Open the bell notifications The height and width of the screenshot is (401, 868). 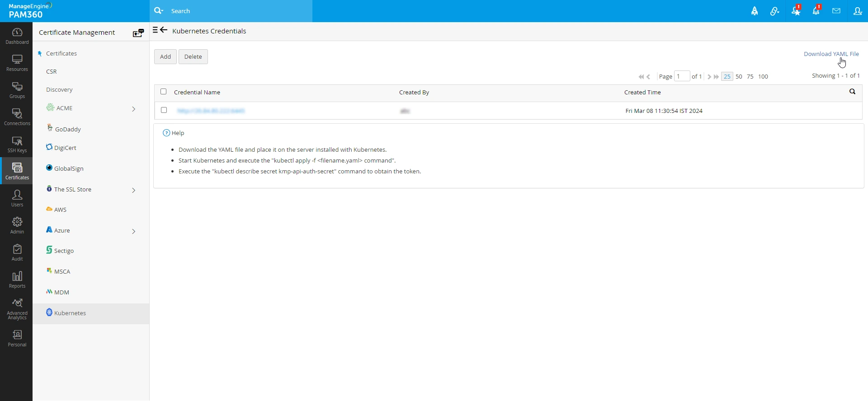click(816, 11)
